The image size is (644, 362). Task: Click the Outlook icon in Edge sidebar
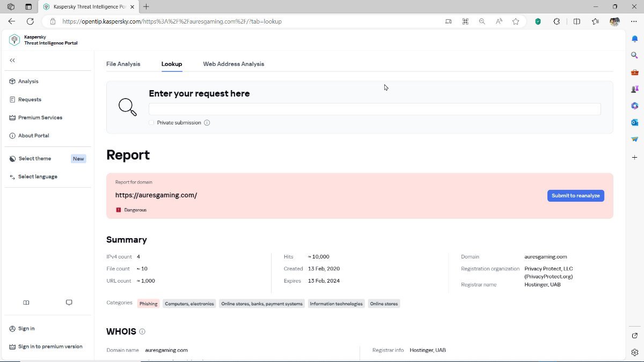pyautogui.click(x=634, y=122)
